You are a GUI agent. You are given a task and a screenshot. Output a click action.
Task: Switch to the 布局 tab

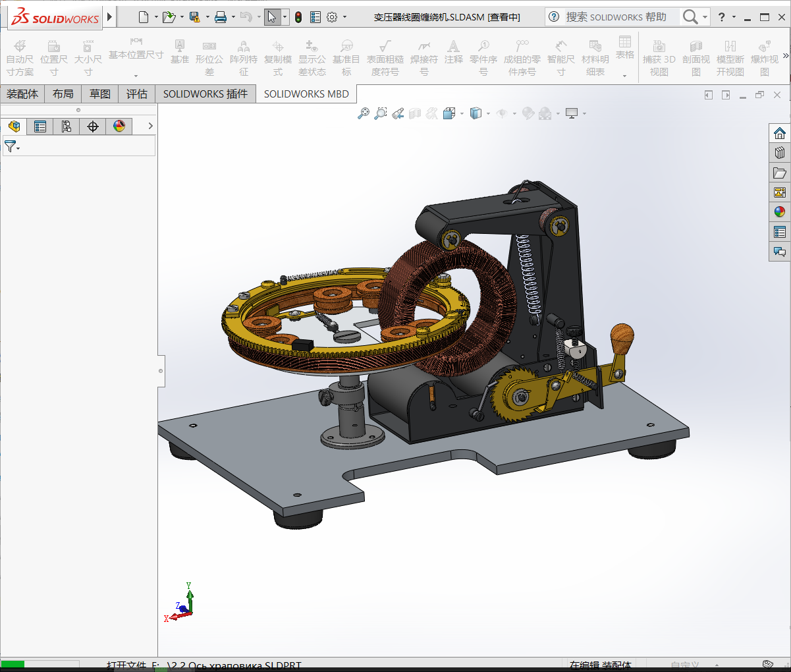click(63, 94)
